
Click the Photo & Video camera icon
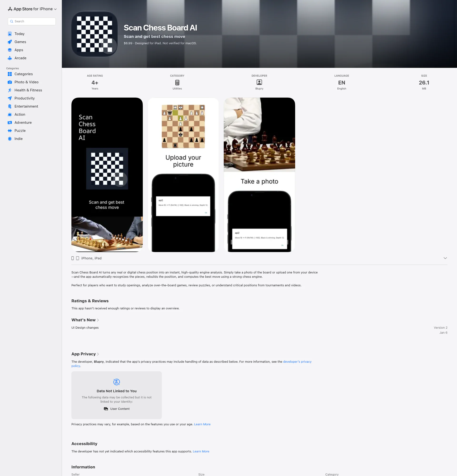click(x=10, y=82)
